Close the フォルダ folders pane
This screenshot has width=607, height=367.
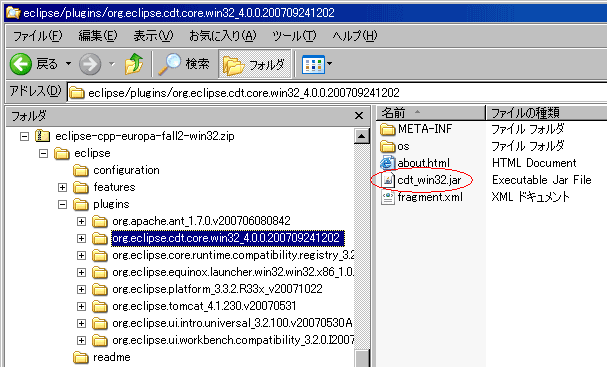point(359,115)
